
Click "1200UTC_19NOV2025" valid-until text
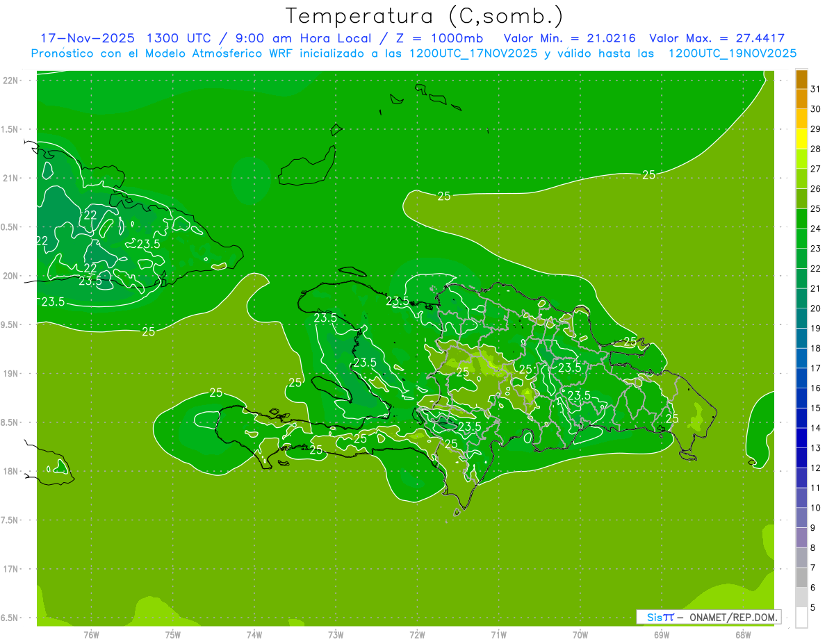tap(733, 53)
